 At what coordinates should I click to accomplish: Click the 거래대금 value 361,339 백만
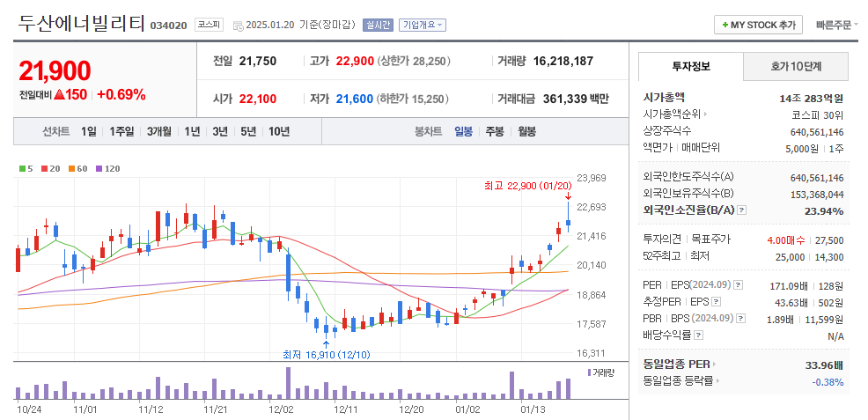tap(576, 99)
